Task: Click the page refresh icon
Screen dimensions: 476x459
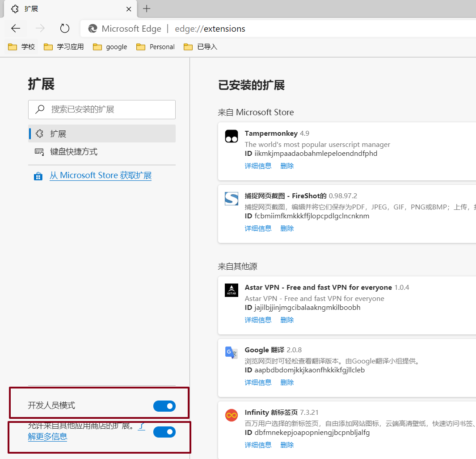Action: pos(64,28)
